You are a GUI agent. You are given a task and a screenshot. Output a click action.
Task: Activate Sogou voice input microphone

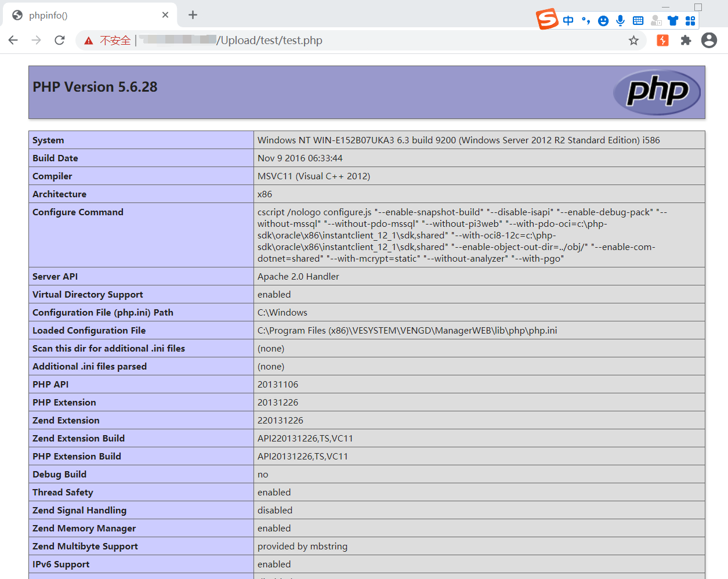click(621, 21)
